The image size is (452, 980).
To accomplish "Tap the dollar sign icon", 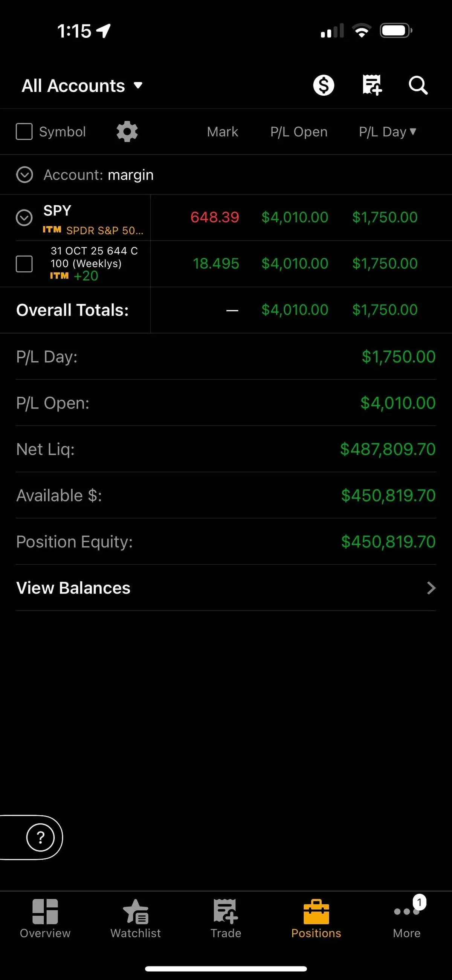I will pos(324,85).
